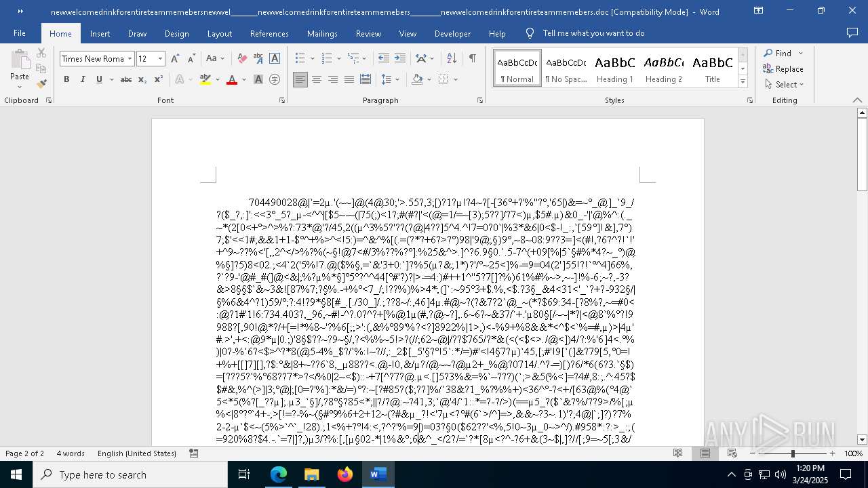
Task: Decrease paragraph indent
Action: click(384, 59)
